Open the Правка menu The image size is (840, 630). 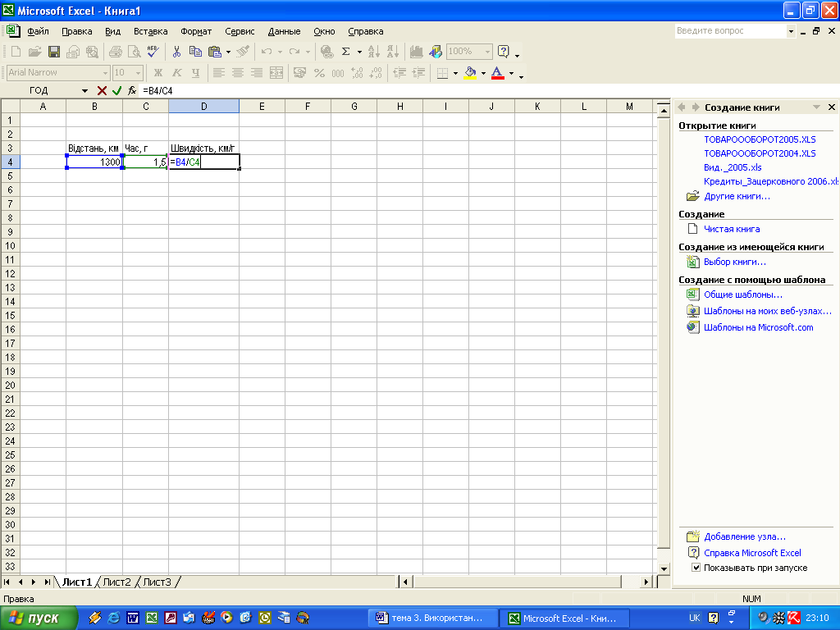tap(76, 31)
